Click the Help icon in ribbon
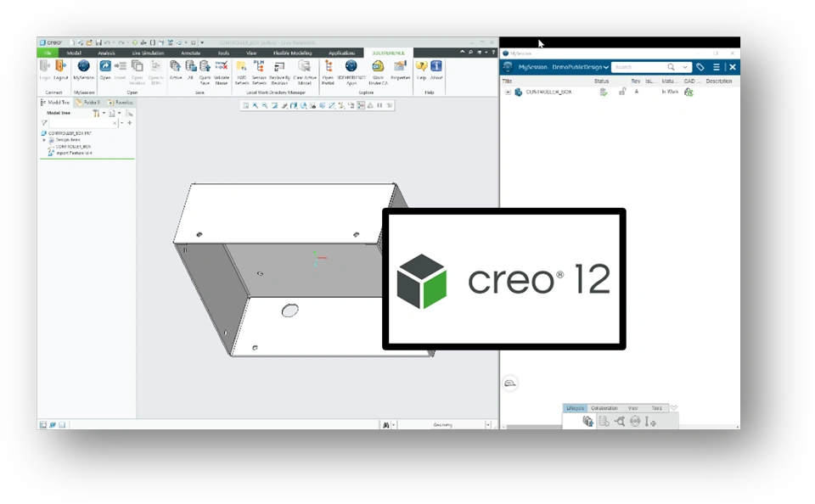The image size is (815, 504). [422, 66]
